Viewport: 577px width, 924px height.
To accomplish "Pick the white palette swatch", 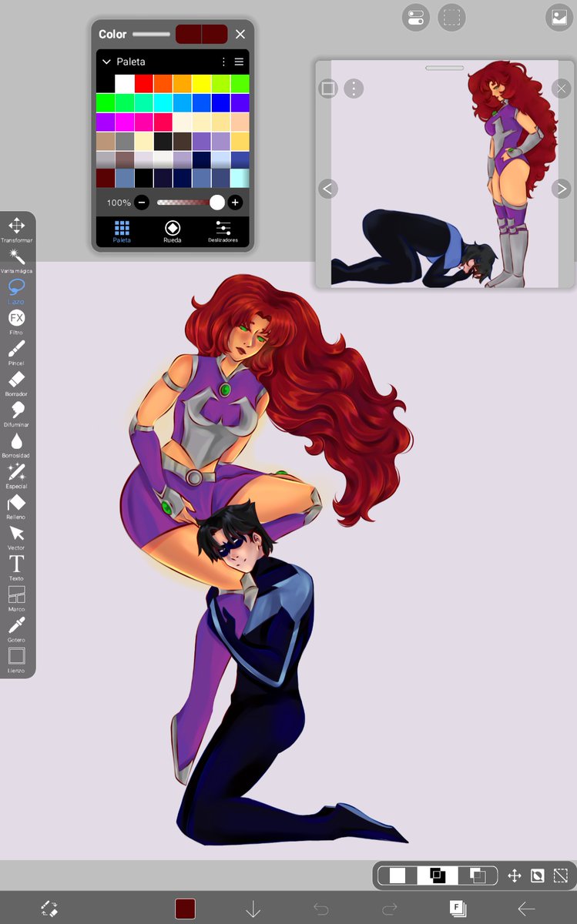I will (x=125, y=83).
